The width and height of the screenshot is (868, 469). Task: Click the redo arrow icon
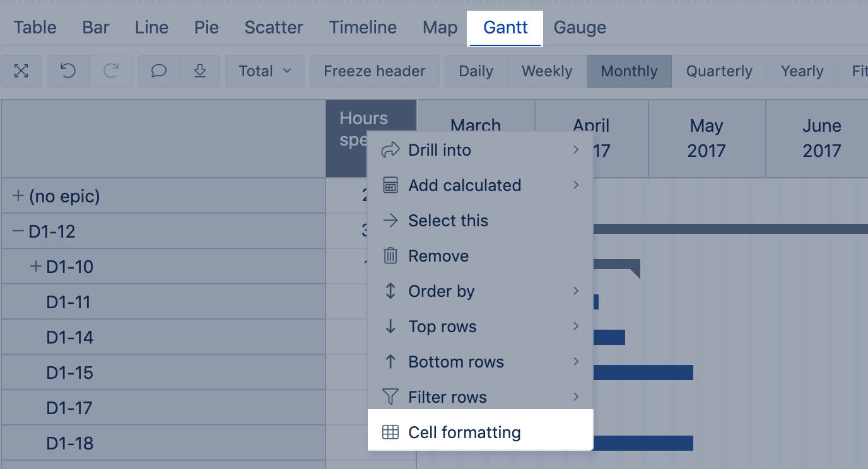[111, 71]
